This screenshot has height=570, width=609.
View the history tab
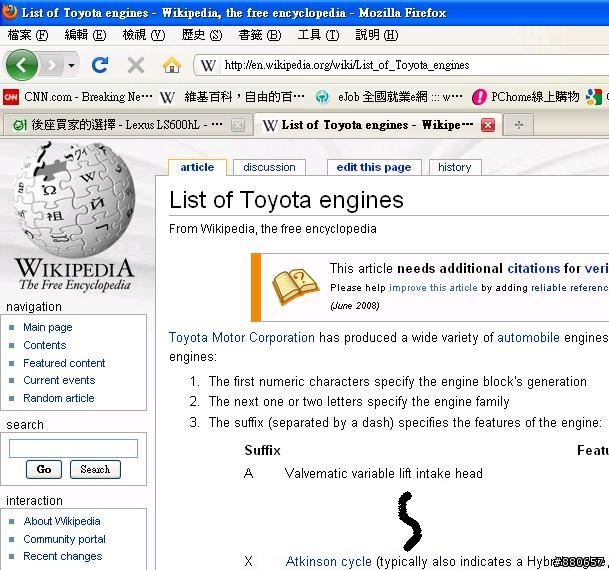[x=454, y=167]
